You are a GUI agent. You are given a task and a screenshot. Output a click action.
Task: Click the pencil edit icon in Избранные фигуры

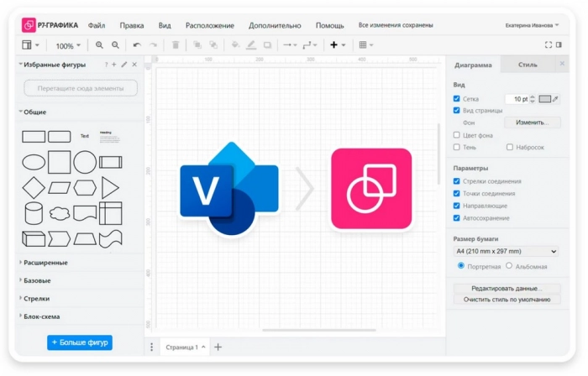[x=124, y=65]
